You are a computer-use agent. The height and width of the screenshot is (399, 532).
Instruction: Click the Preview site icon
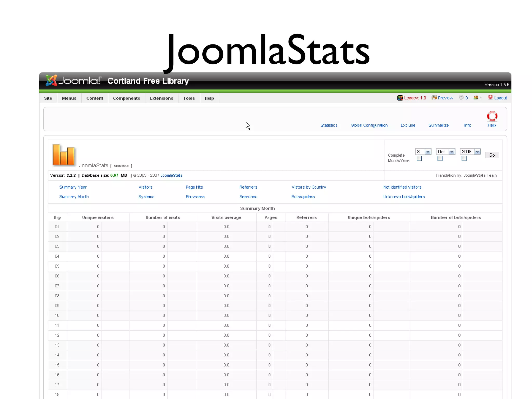click(x=434, y=97)
